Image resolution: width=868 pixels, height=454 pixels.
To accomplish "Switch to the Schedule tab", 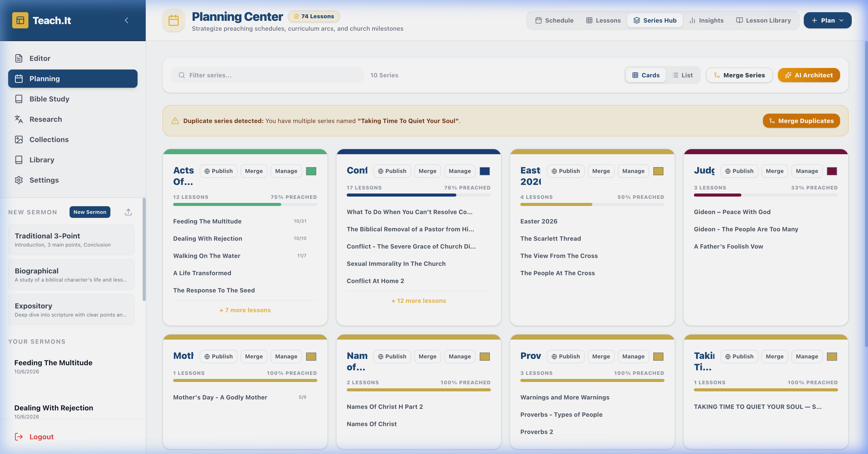I will tap(554, 20).
